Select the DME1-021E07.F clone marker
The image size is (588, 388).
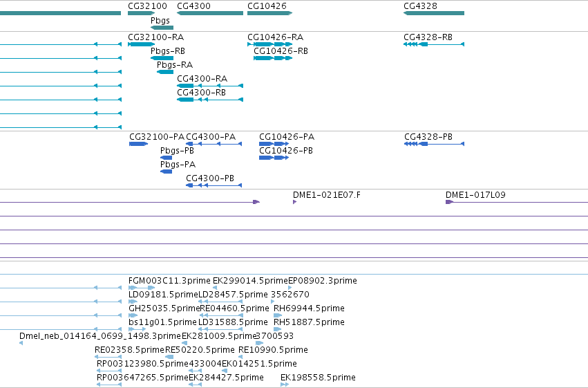coord(295,202)
